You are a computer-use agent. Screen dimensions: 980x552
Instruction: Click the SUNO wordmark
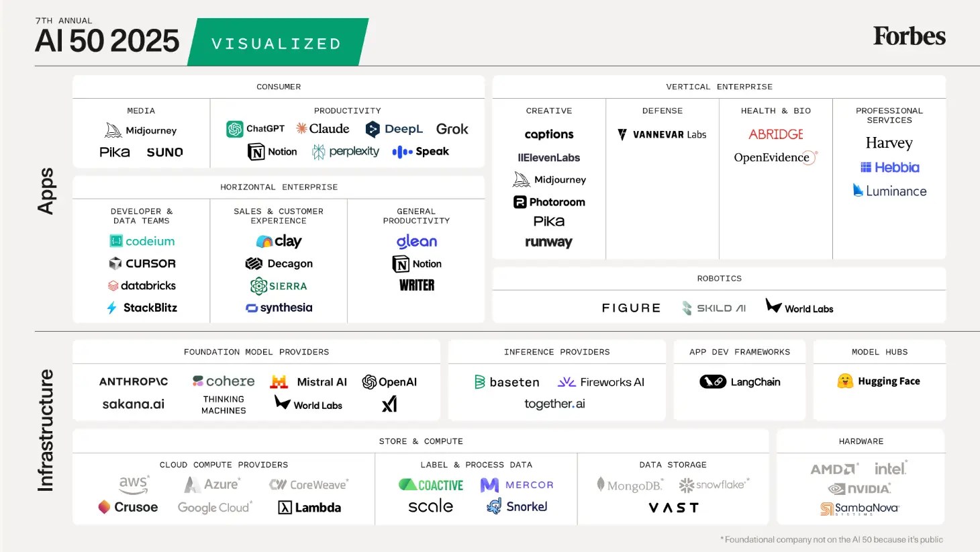pyautogui.click(x=165, y=152)
